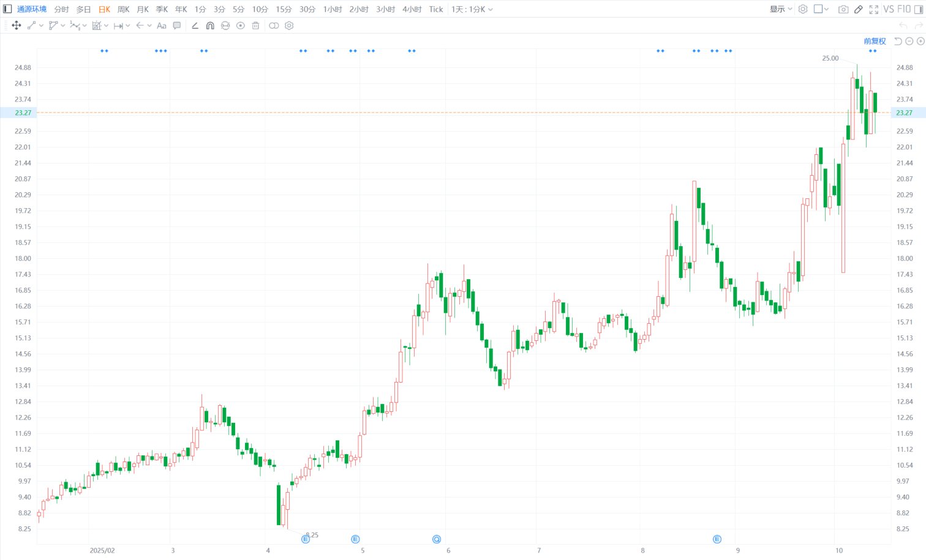Take a chart screenshot with camera icon
Viewport: 926px width, 560px height.
click(843, 9)
